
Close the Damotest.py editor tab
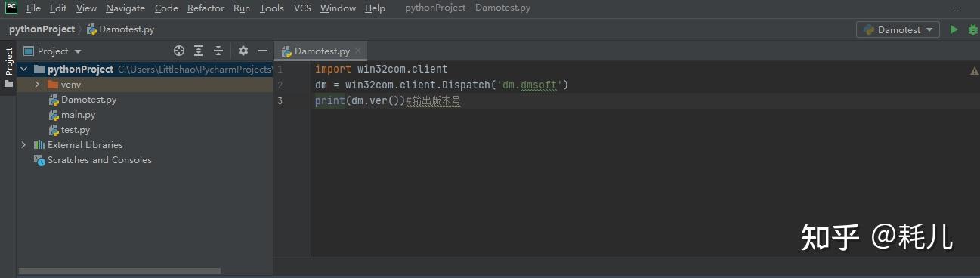click(x=358, y=51)
